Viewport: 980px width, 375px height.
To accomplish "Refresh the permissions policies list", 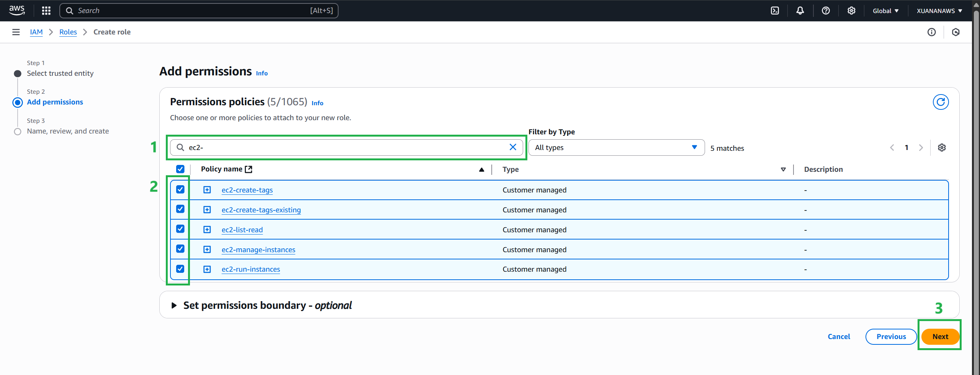I will coord(940,102).
